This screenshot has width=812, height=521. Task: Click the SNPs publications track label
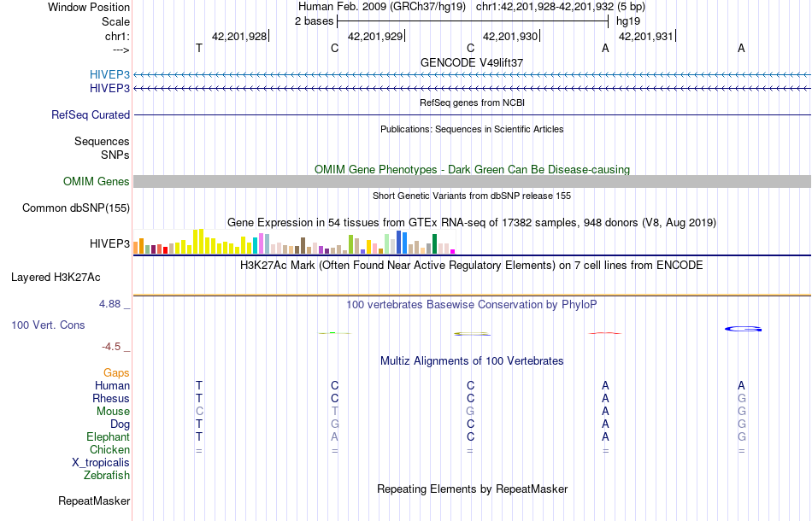click(115, 155)
